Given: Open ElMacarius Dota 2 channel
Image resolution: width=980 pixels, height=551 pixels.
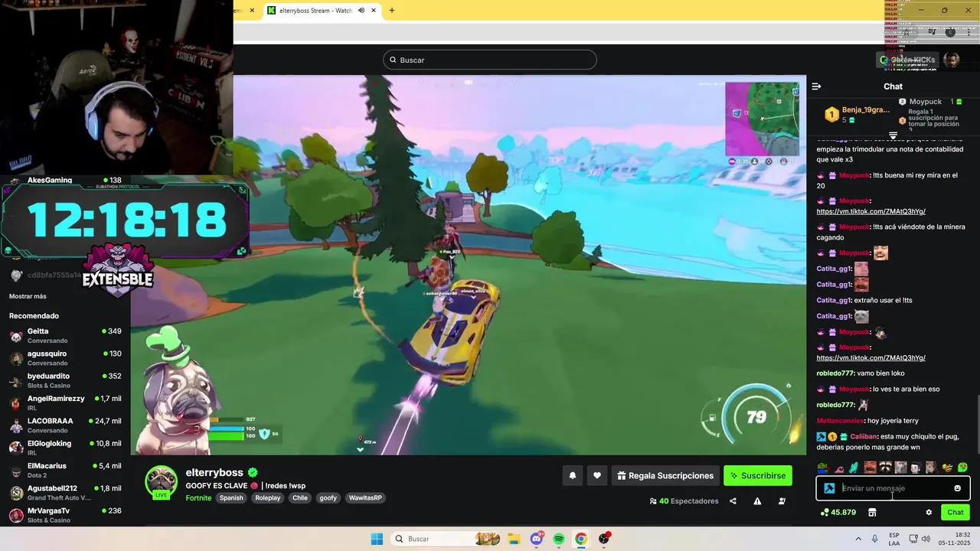Looking at the screenshot, I should pos(65,470).
